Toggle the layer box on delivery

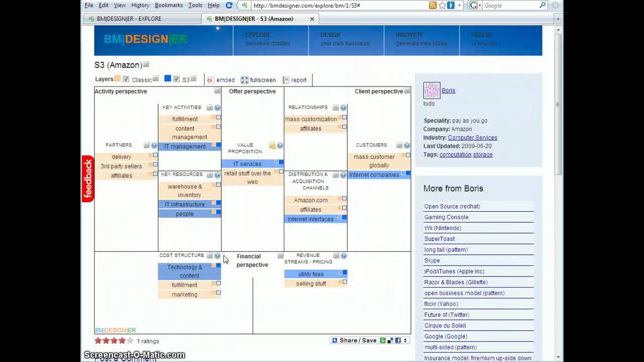point(155,155)
